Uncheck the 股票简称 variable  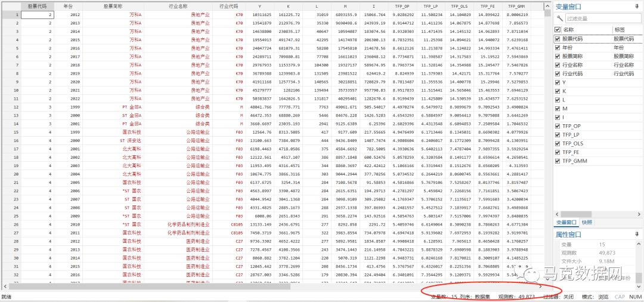[x=558, y=56]
